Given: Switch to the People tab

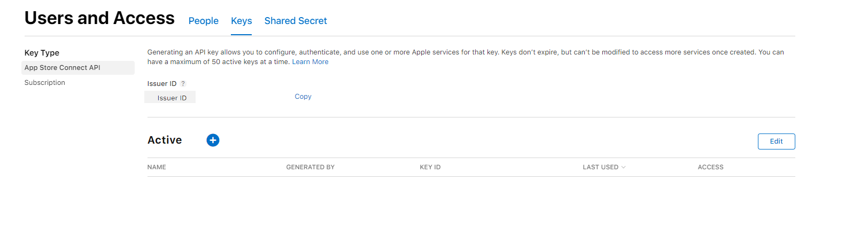Looking at the screenshot, I should point(203,21).
